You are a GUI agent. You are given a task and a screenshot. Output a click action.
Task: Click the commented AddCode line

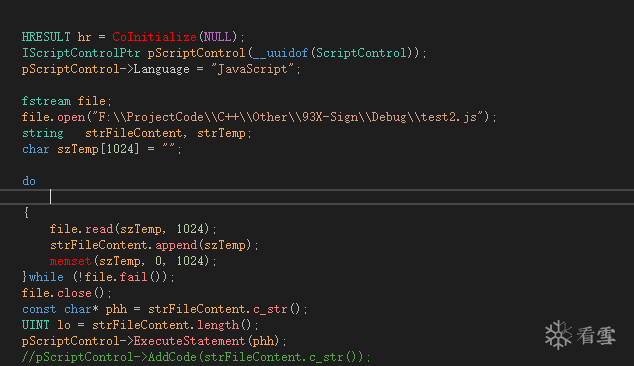pos(196,357)
